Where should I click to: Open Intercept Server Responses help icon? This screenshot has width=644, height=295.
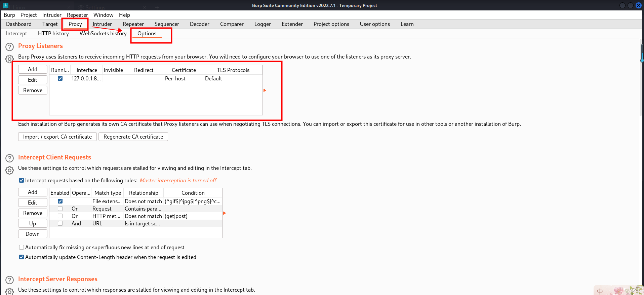coord(10,280)
